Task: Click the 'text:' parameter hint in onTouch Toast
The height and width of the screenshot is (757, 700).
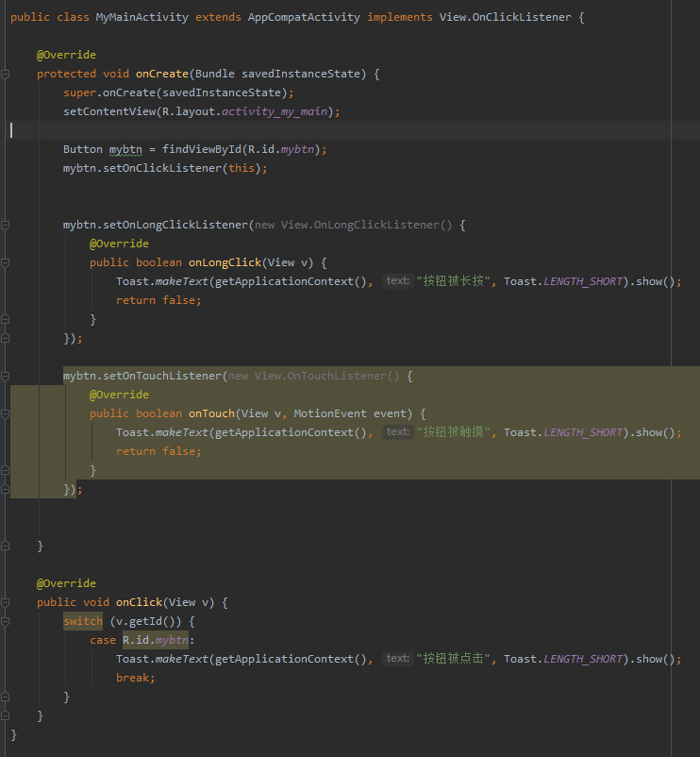Action: pos(398,432)
